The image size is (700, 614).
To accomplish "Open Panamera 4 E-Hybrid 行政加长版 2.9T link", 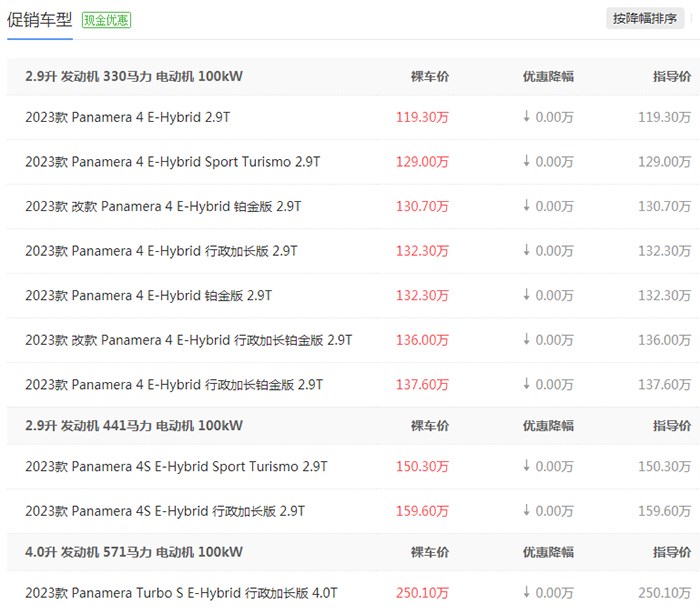I will (161, 251).
